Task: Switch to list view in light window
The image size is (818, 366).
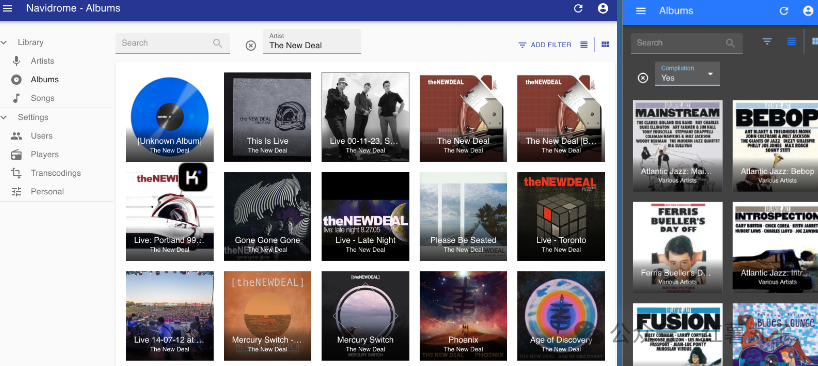Action: pos(584,45)
